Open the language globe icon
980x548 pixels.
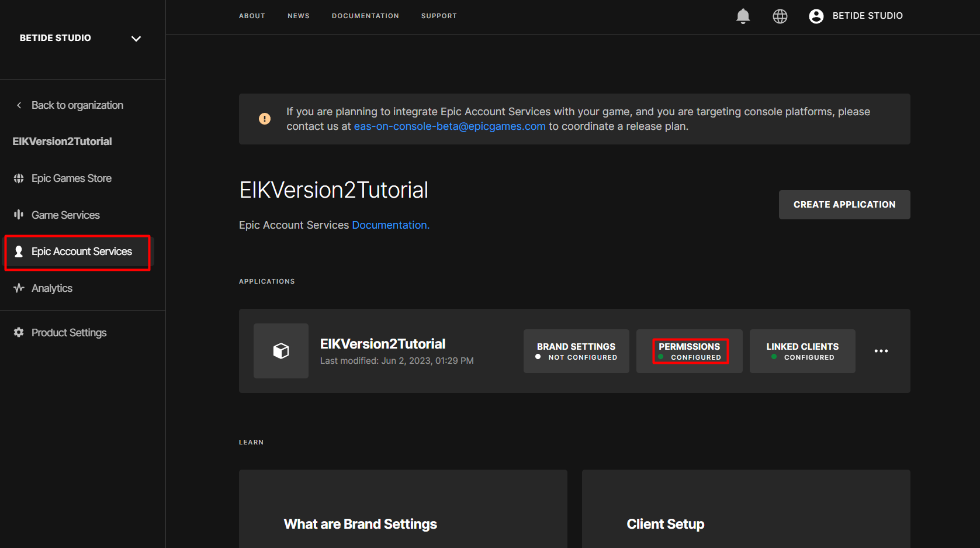(x=780, y=16)
